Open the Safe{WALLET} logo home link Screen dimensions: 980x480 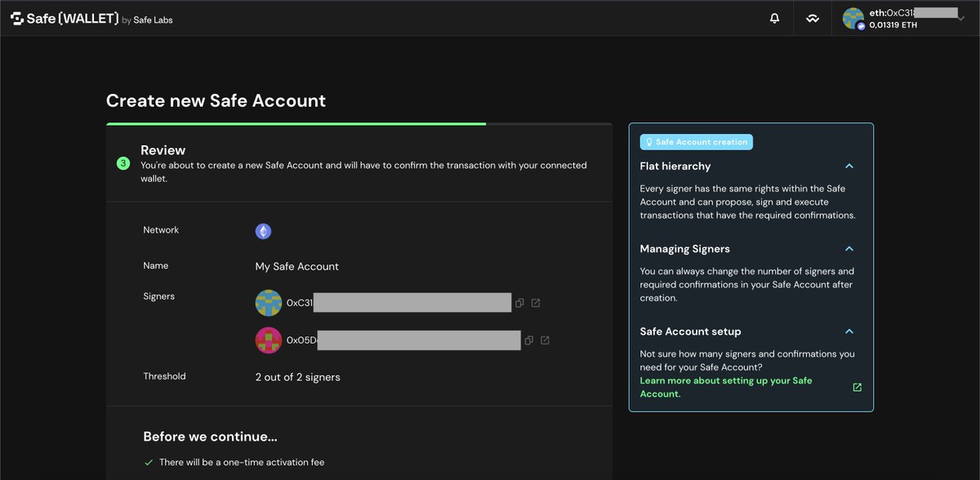click(65, 18)
